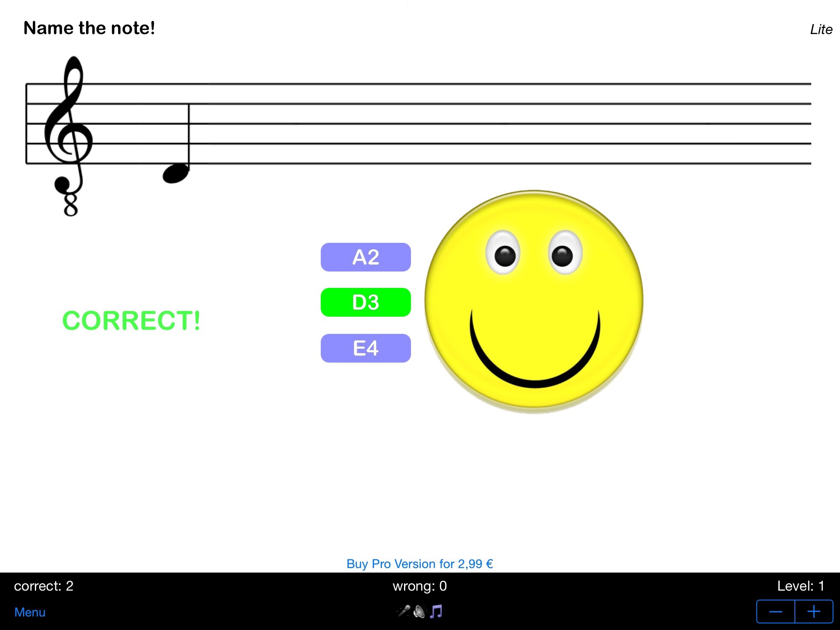Click the 'Name the note!' heading
Image resolution: width=840 pixels, height=630 pixels.
(89, 28)
